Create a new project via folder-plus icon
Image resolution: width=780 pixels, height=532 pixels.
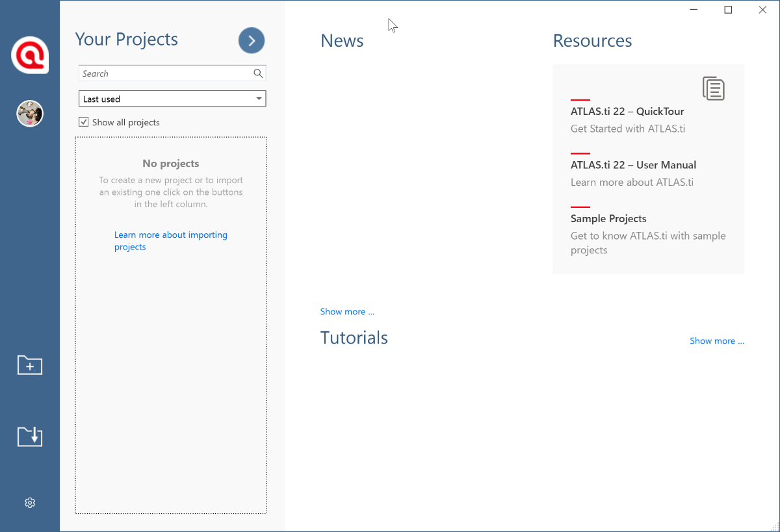[x=30, y=365]
